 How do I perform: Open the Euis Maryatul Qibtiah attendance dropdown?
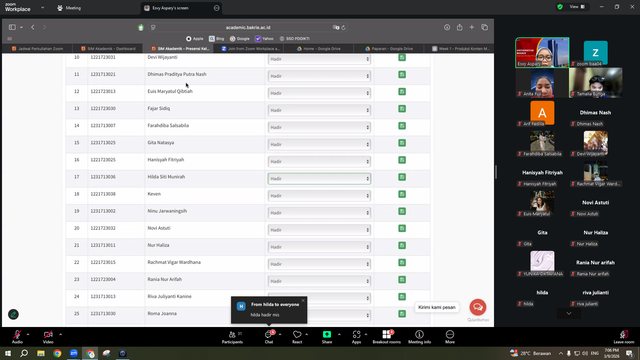tap(319, 93)
